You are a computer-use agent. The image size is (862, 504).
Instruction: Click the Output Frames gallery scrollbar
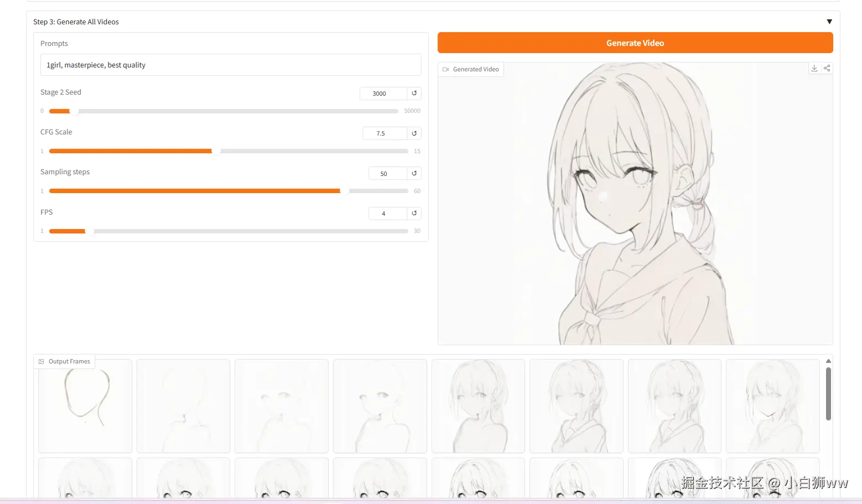click(x=828, y=394)
